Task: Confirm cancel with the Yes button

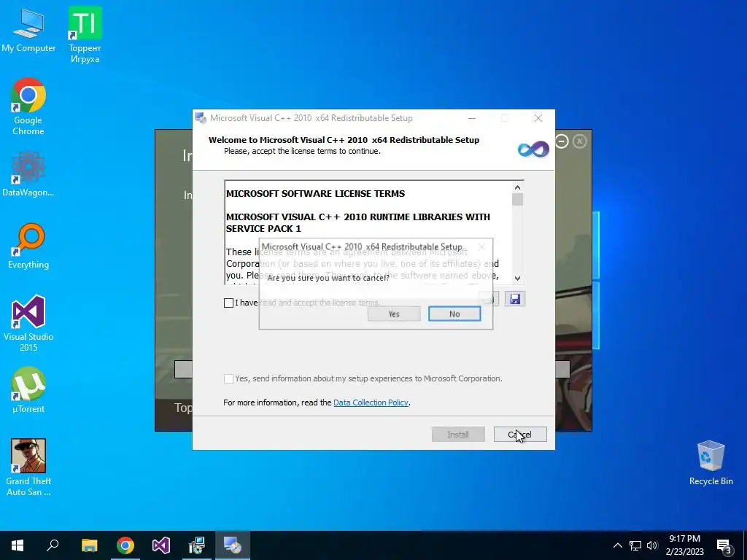Action: tap(394, 314)
